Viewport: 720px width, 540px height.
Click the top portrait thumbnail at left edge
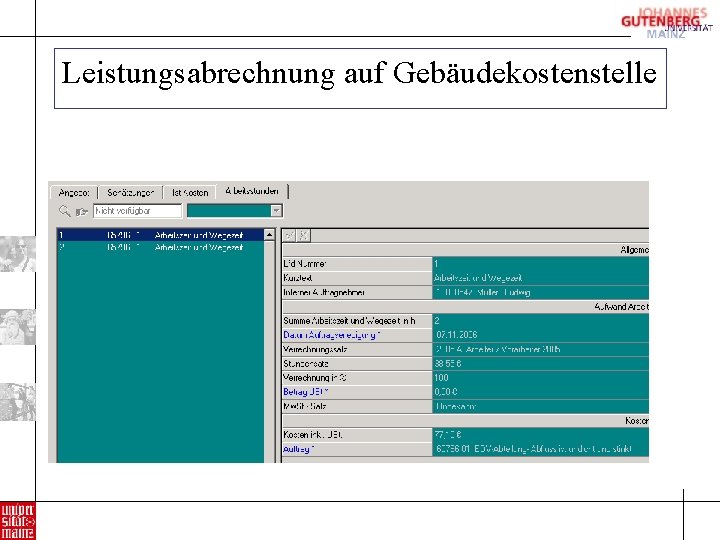coord(17,253)
